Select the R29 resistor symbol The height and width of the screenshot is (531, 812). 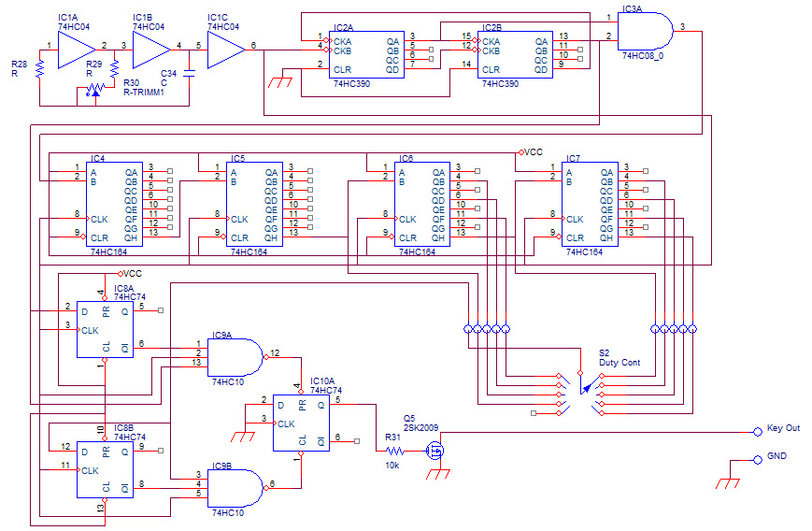pos(114,68)
